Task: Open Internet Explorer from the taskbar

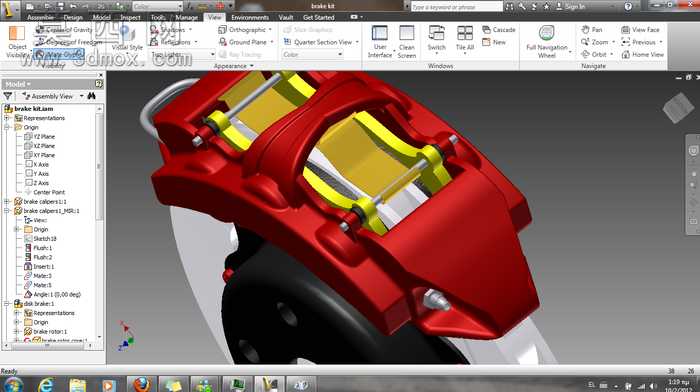Action: [x=46, y=384]
